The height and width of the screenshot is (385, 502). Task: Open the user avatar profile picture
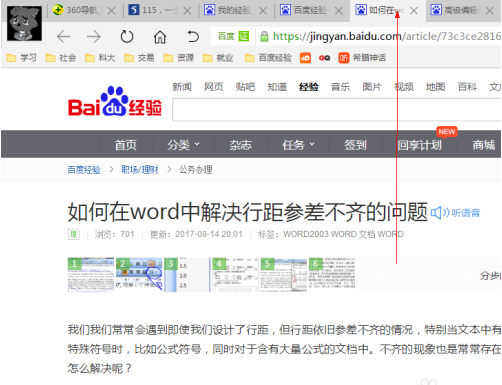25,23
